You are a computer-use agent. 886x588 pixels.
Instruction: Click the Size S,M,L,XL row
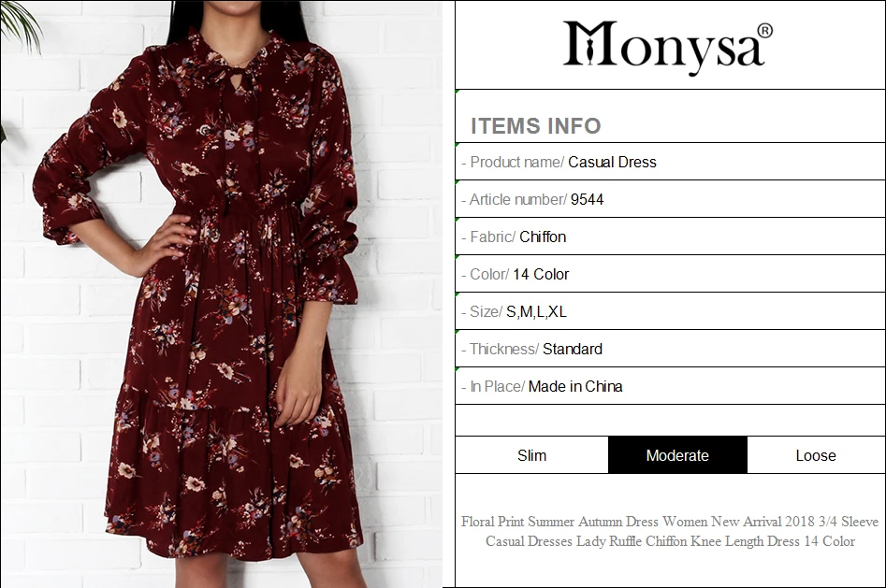tap(670, 311)
